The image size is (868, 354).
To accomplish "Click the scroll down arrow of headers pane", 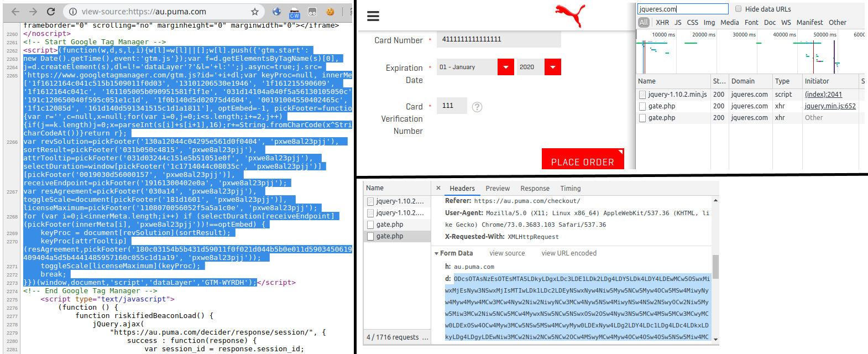I will click(x=715, y=339).
